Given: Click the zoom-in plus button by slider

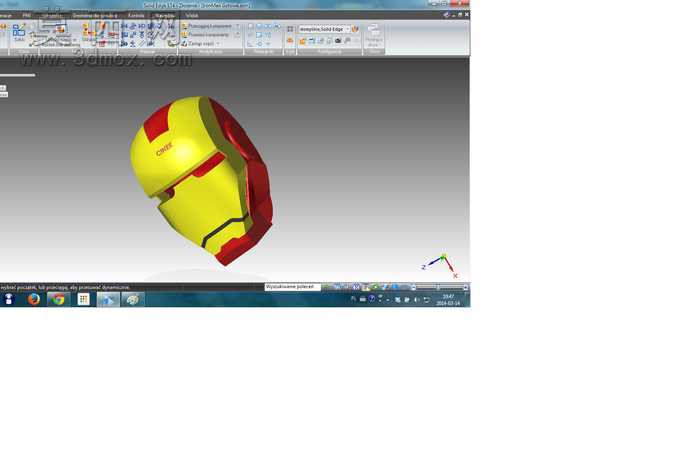Looking at the screenshot, I should point(466,287).
